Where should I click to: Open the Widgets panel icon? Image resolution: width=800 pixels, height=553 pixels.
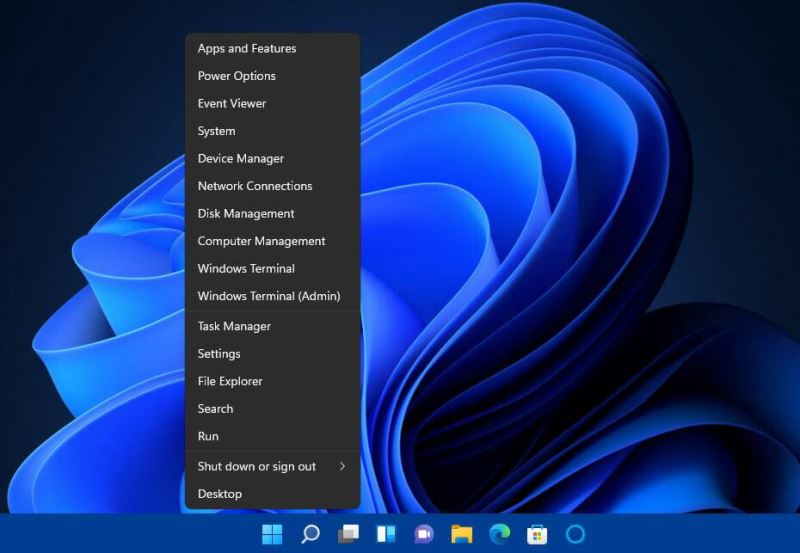[386, 534]
